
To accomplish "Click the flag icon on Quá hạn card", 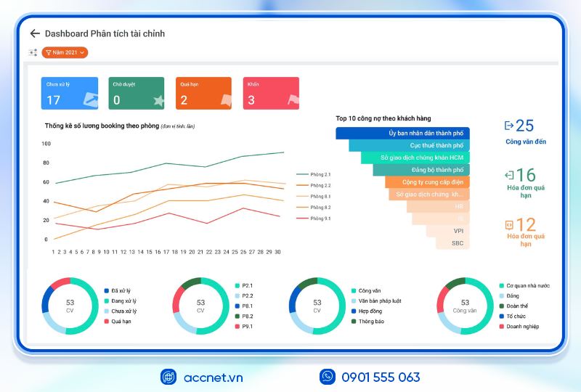I will tap(225, 100).
